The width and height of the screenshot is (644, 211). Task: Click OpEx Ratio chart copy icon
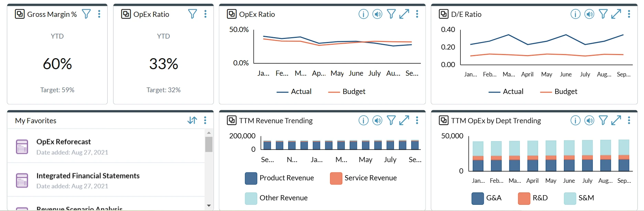232,14
